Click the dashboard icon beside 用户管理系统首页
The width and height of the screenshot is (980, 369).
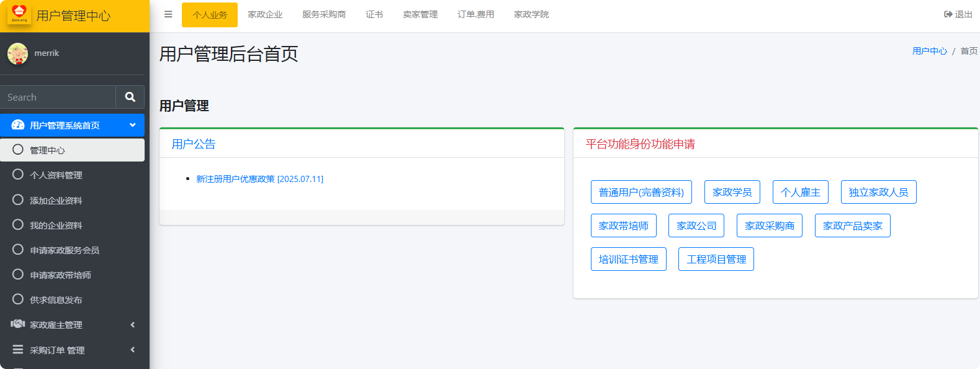coord(18,125)
